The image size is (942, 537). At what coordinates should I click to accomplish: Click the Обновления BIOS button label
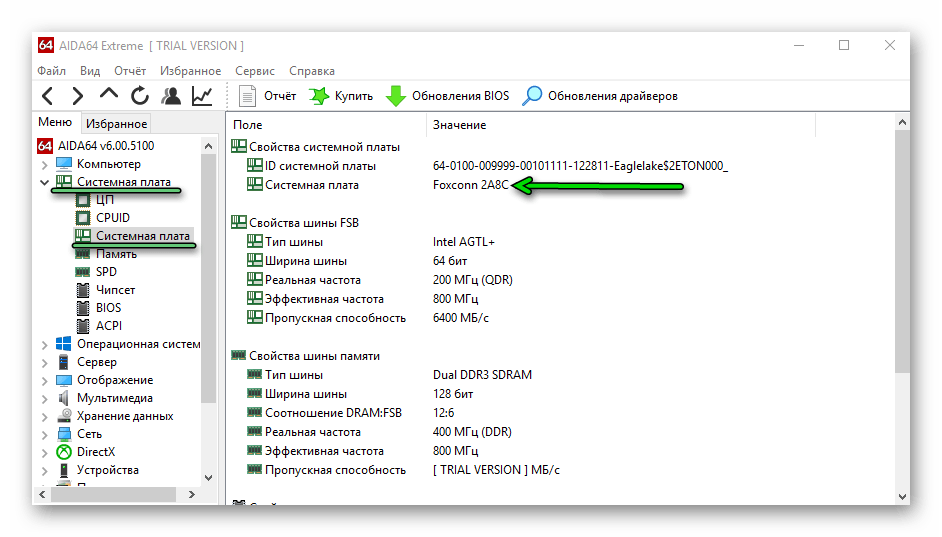[x=460, y=96]
